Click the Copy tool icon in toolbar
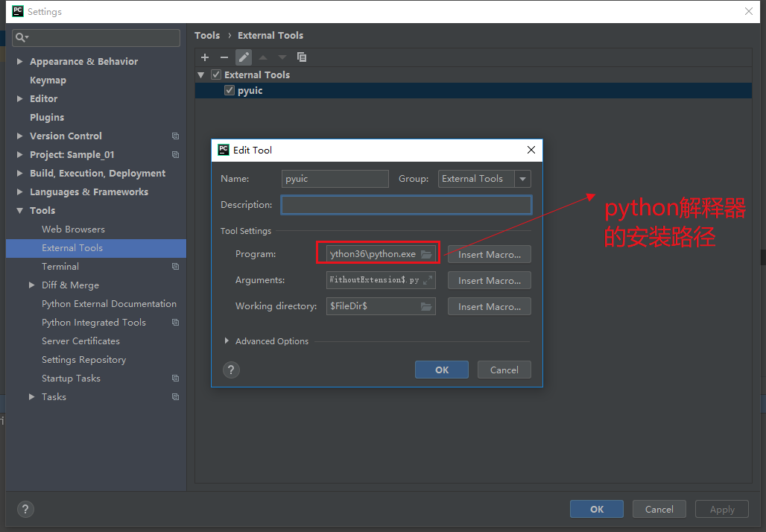 point(302,57)
